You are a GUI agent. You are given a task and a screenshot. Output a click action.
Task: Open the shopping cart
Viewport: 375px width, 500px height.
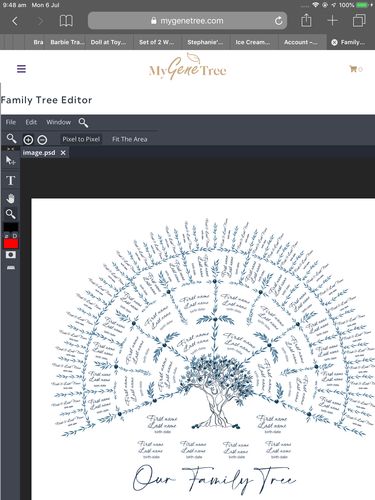point(355,69)
